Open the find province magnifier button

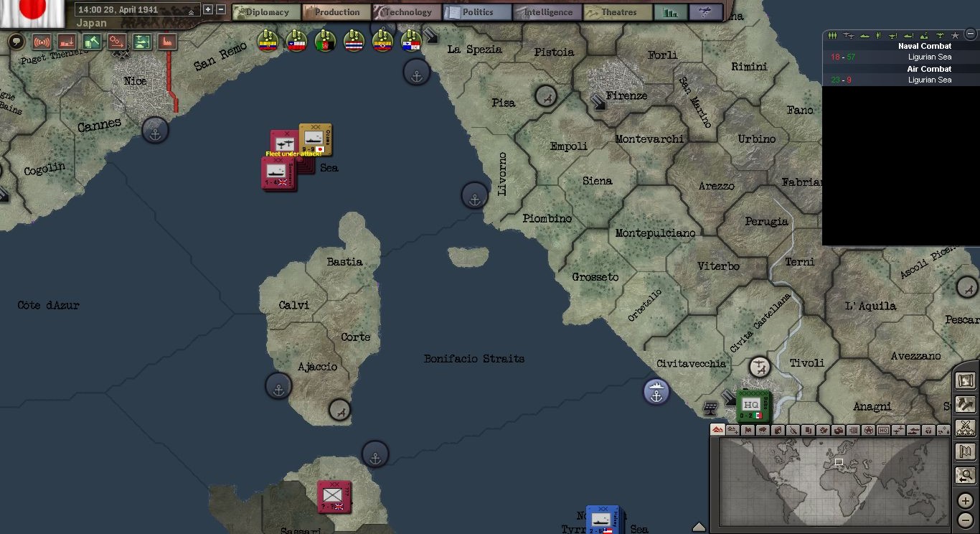(x=966, y=475)
